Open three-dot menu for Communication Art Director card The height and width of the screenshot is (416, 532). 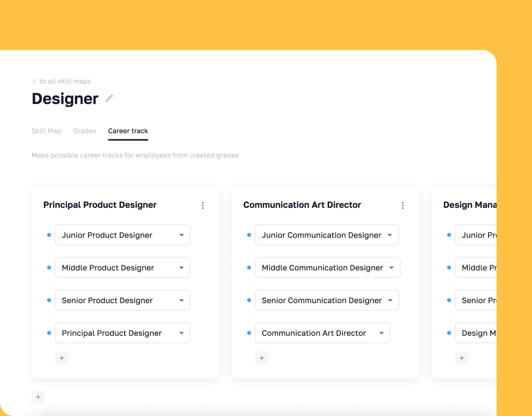coord(402,205)
